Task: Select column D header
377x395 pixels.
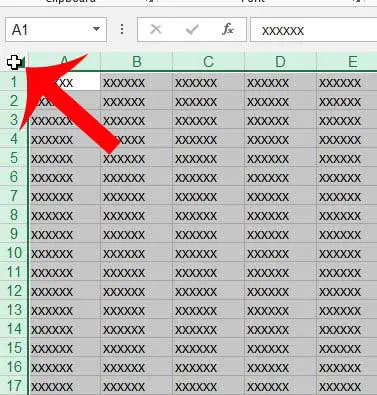Action: [280, 62]
